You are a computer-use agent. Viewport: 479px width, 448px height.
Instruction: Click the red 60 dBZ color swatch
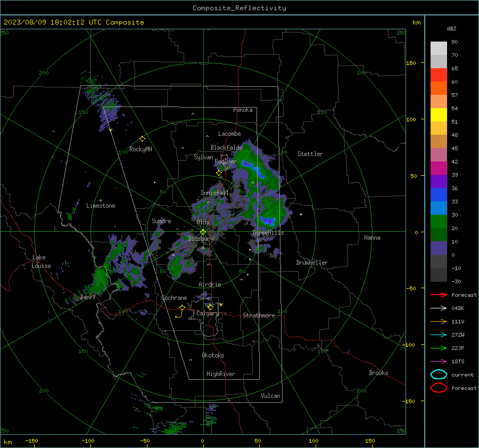pyautogui.click(x=439, y=75)
